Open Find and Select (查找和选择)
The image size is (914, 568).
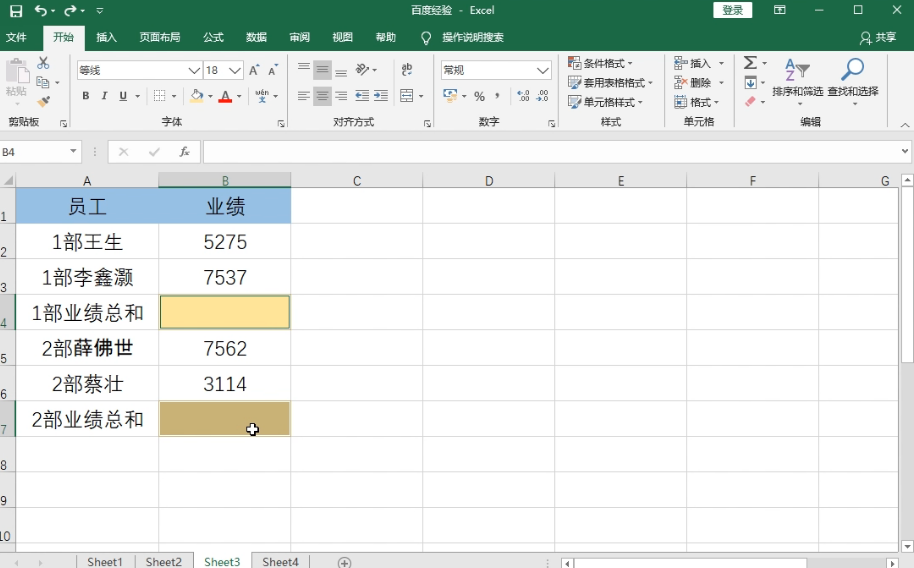click(853, 81)
